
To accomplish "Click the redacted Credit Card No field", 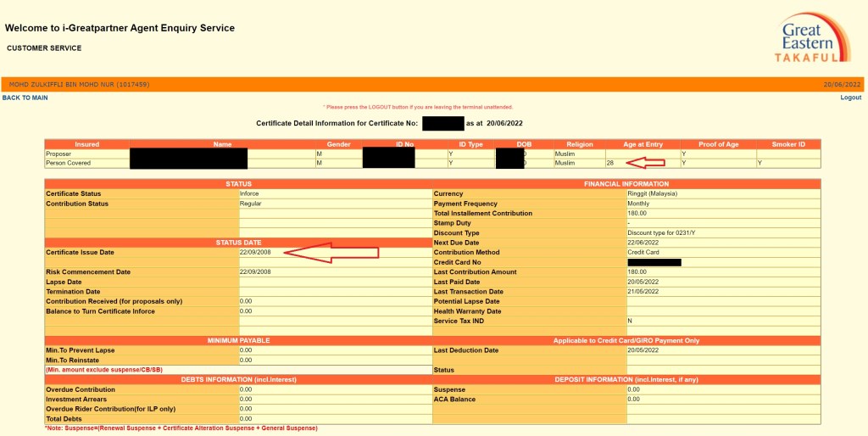I will pyautogui.click(x=654, y=262).
